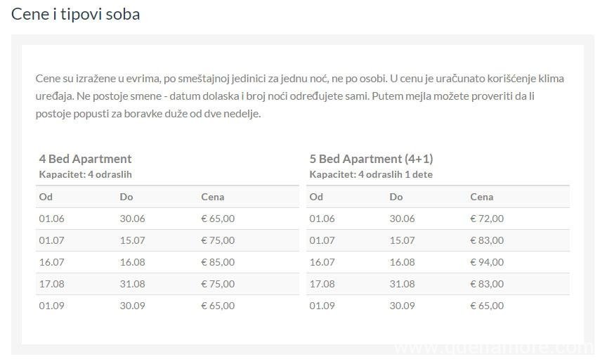This screenshot has height=364, width=607.
Task: Select the € 85,00 price cell
Action: (x=218, y=262)
